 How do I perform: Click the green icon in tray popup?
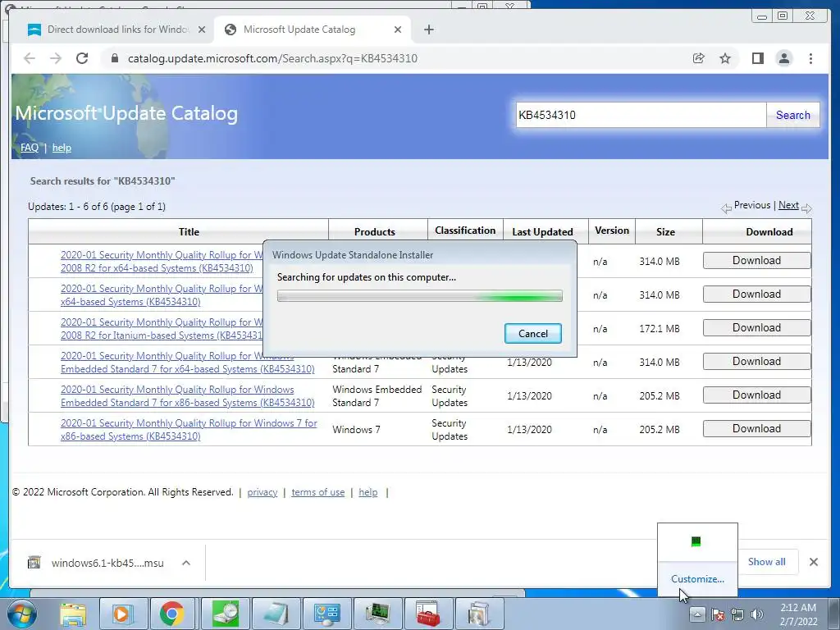(x=696, y=541)
